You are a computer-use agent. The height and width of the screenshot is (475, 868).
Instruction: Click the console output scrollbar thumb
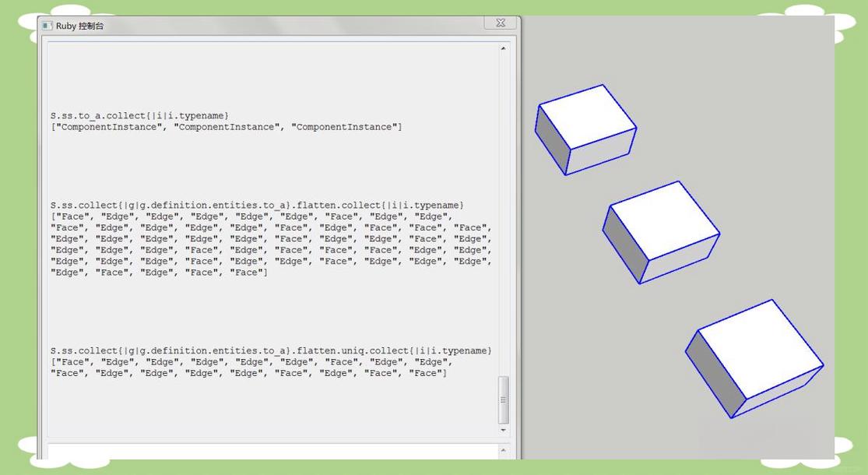[x=503, y=399]
